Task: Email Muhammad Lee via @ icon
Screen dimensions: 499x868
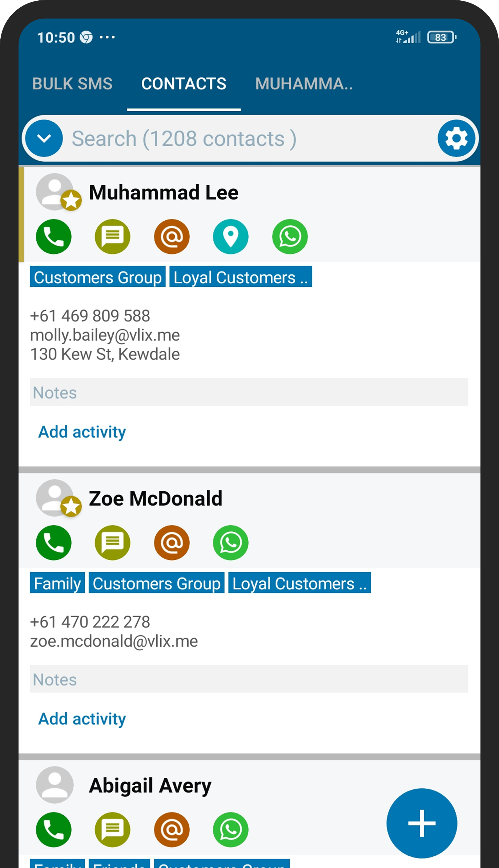Action: [x=172, y=237]
